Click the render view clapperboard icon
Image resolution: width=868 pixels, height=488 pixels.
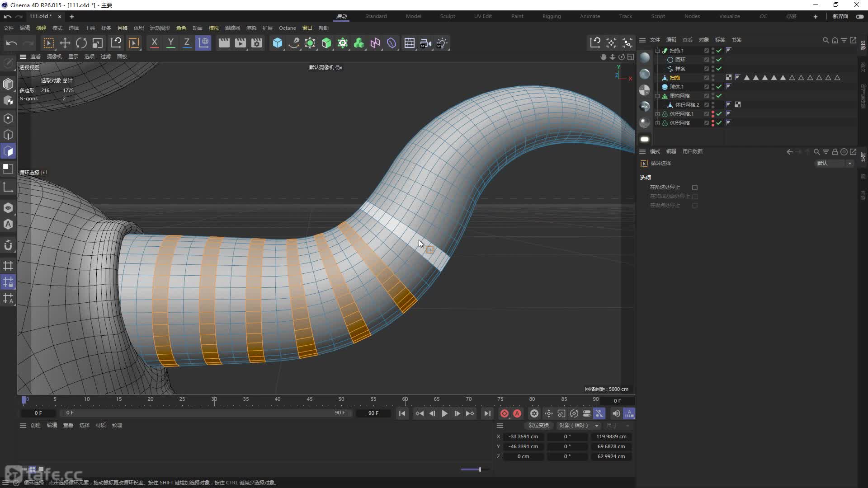tap(224, 43)
